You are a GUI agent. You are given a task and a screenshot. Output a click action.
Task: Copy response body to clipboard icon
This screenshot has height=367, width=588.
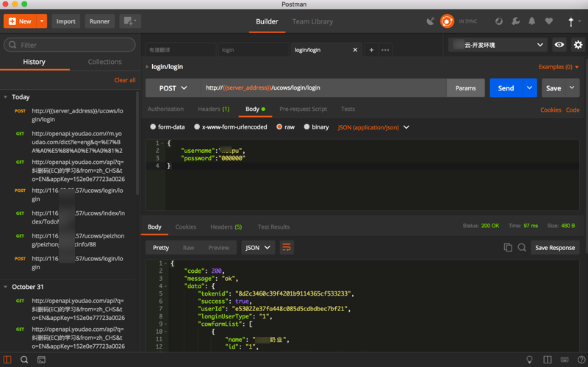(x=508, y=247)
